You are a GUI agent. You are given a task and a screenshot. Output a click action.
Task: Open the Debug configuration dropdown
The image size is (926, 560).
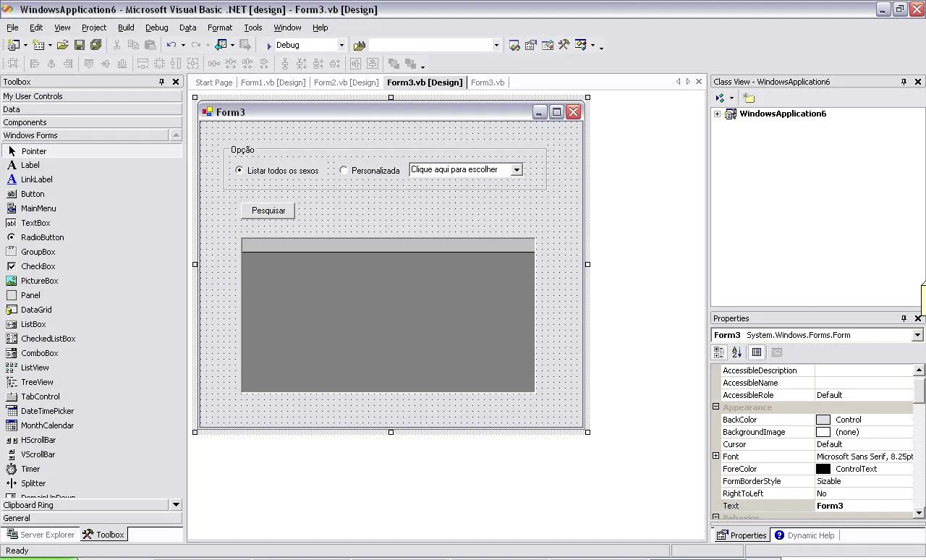tap(341, 45)
